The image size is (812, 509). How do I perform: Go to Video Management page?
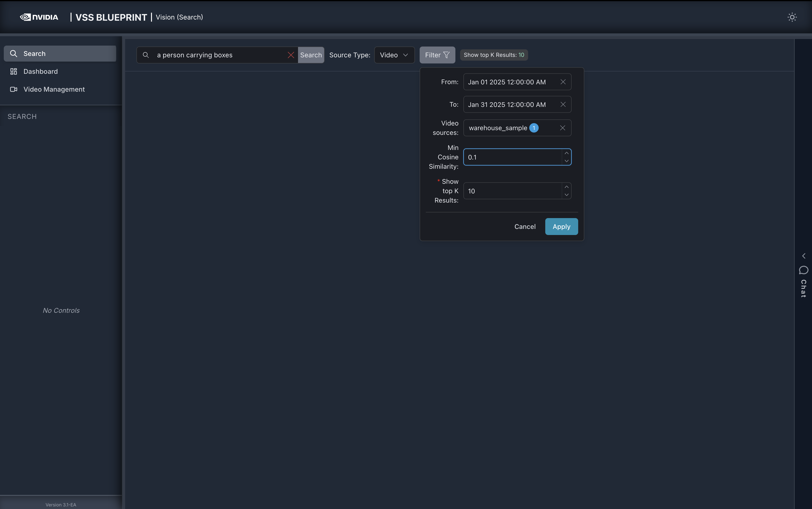point(54,89)
